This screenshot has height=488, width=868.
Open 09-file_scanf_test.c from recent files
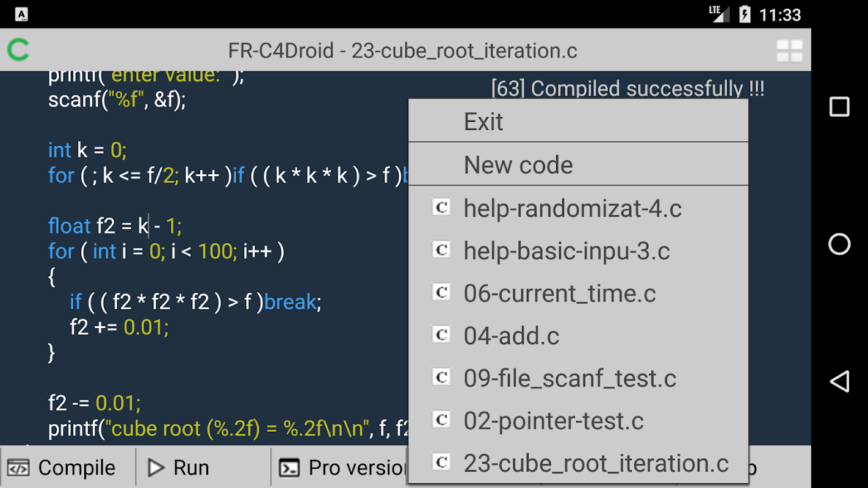point(570,378)
